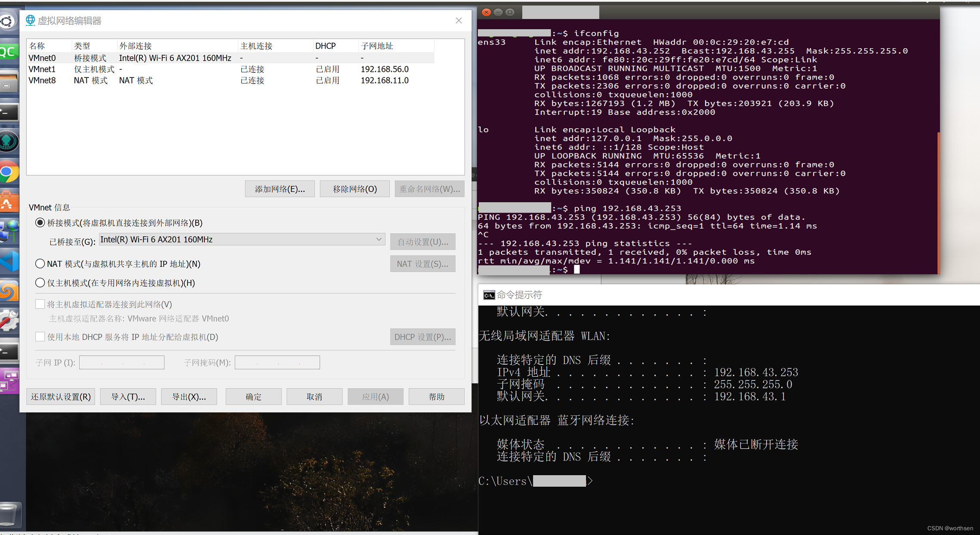Open Ubuntu Software Center icon
The height and width of the screenshot is (535, 980).
(x=9, y=201)
